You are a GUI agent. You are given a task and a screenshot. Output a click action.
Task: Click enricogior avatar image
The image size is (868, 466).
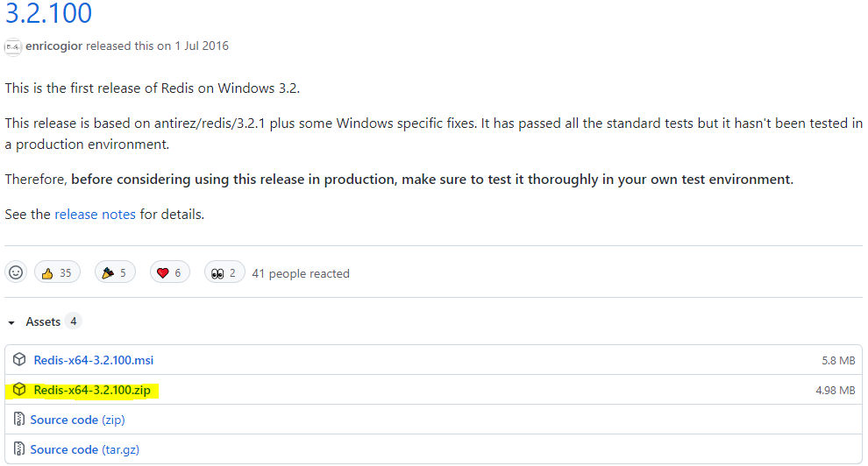tap(13, 46)
